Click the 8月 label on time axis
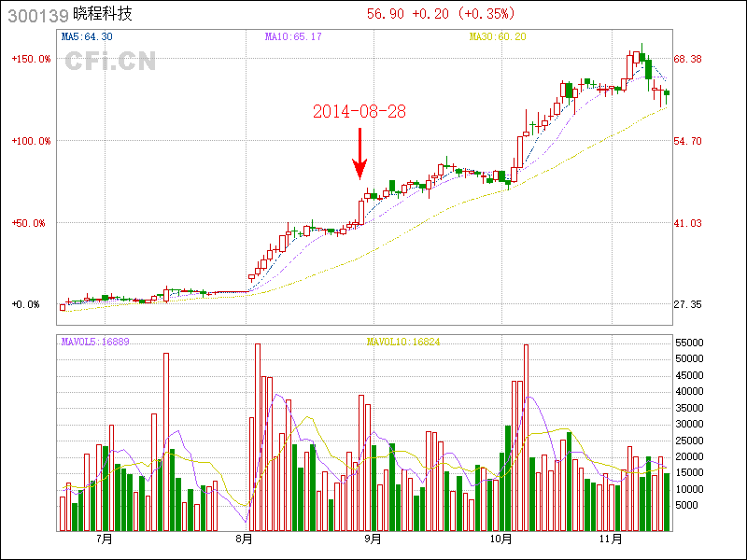Screen dimensions: 747x560 coord(245,539)
